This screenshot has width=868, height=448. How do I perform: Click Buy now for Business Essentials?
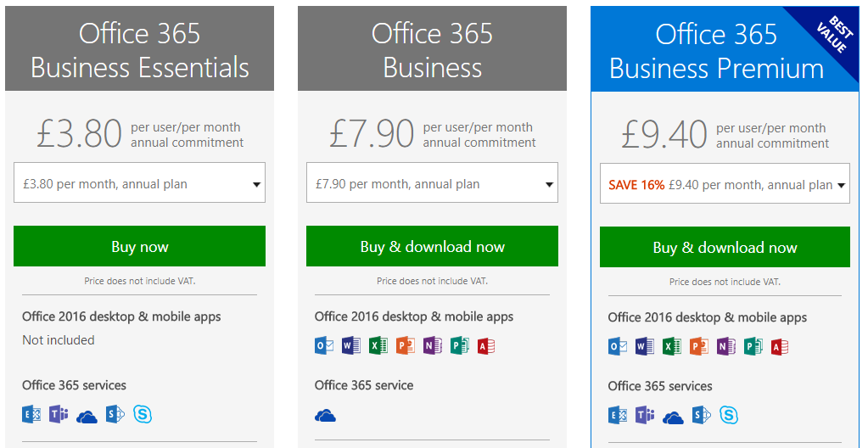pos(139,246)
